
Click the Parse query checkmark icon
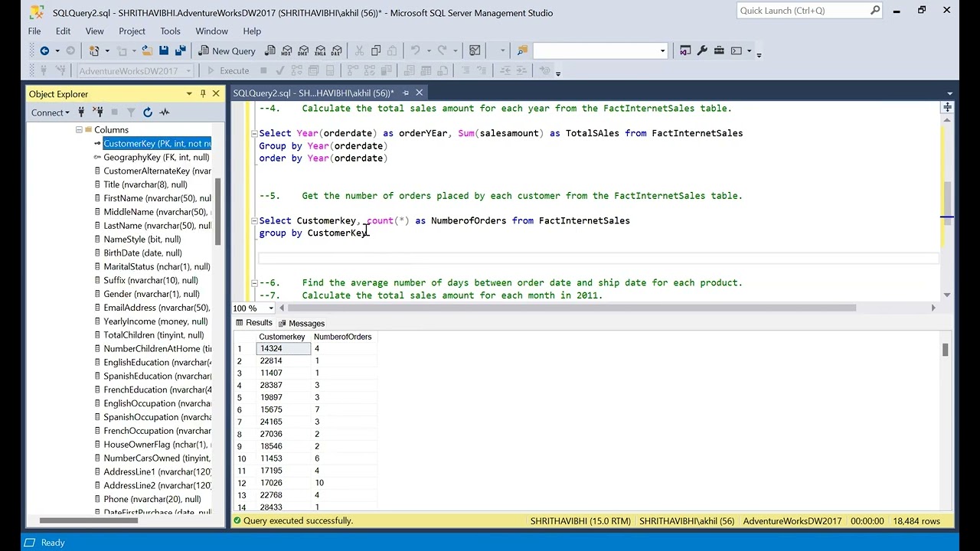279,70
